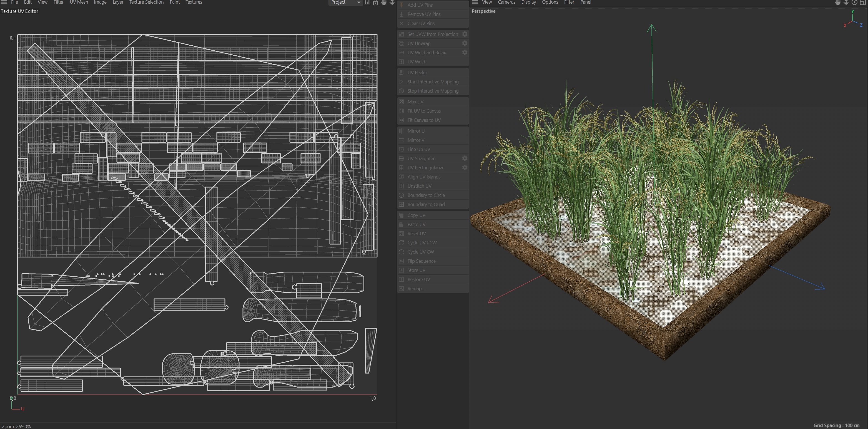Click the orbit camera icon in the Perspective viewport
The height and width of the screenshot is (429, 868).
pyautogui.click(x=854, y=2)
